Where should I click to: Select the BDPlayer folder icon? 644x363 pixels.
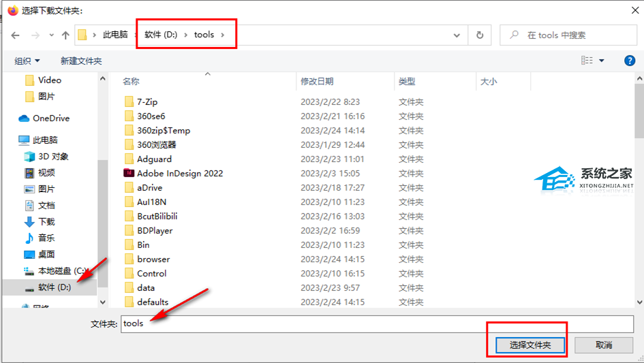coord(129,230)
